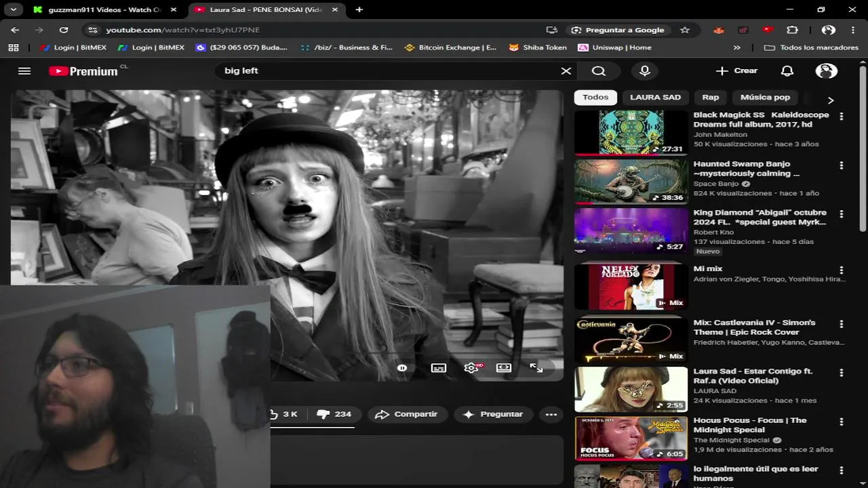Open site information icon in address bar
The image size is (868, 488).
tap(93, 30)
